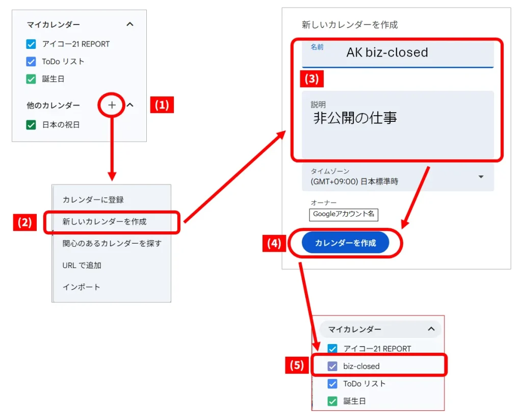Toggle the 日本の祝日 calendar checkbox

pyautogui.click(x=31, y=125)
